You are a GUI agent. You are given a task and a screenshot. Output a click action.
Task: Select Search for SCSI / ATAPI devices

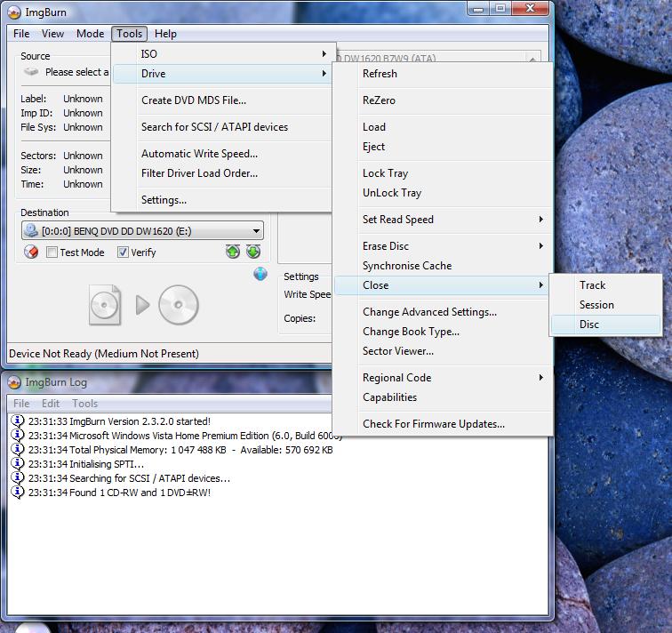tap(223, 127)
